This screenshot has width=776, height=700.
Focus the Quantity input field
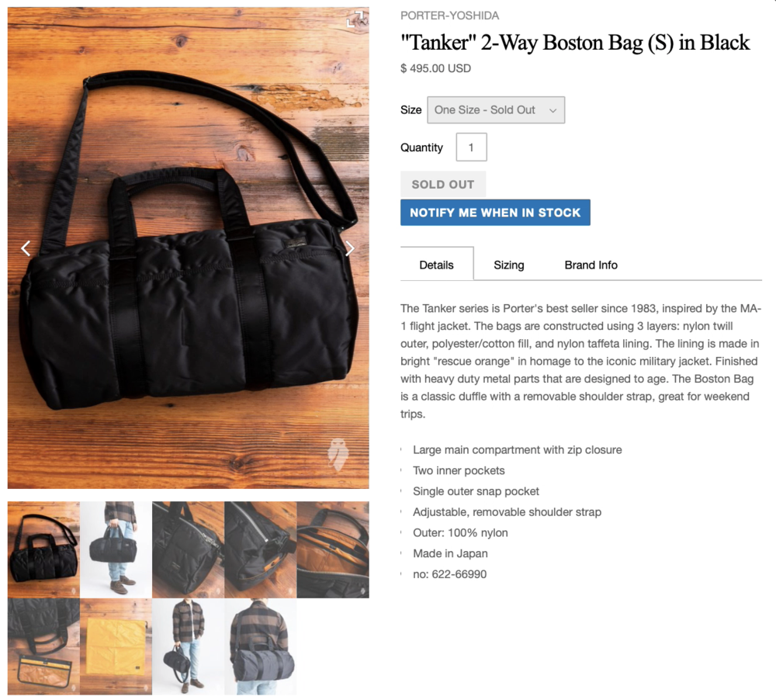pyautogui.click(x=471, y=147)
